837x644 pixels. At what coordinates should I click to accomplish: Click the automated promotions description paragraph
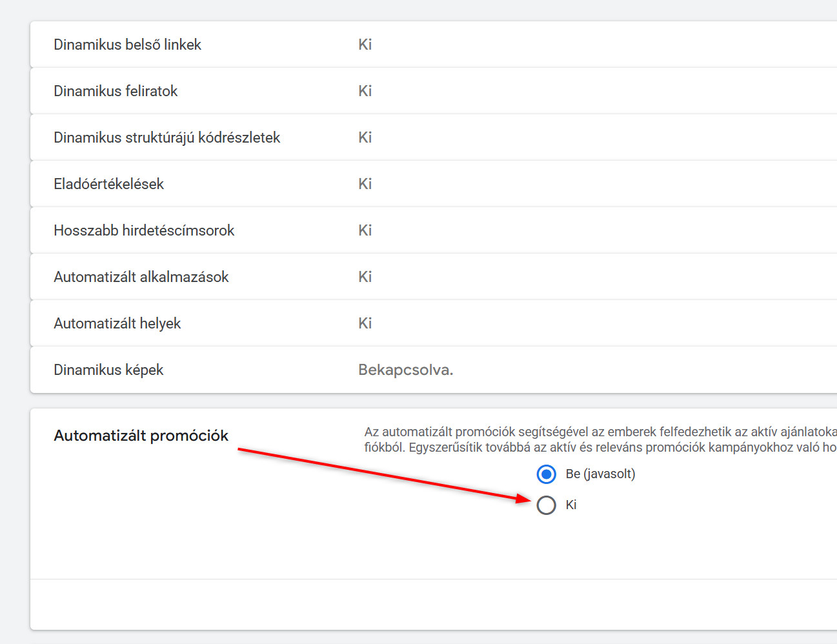click(600, 439)
